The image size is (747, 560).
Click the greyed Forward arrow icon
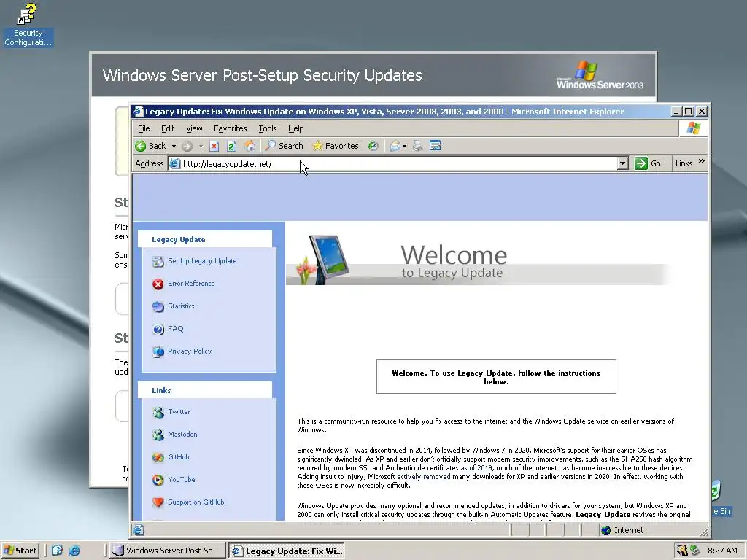(x=187, y=146)
